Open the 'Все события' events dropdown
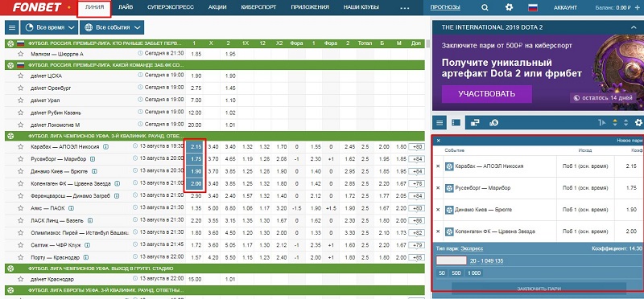This screenshot has width=644, height=299. pos(112,27)
